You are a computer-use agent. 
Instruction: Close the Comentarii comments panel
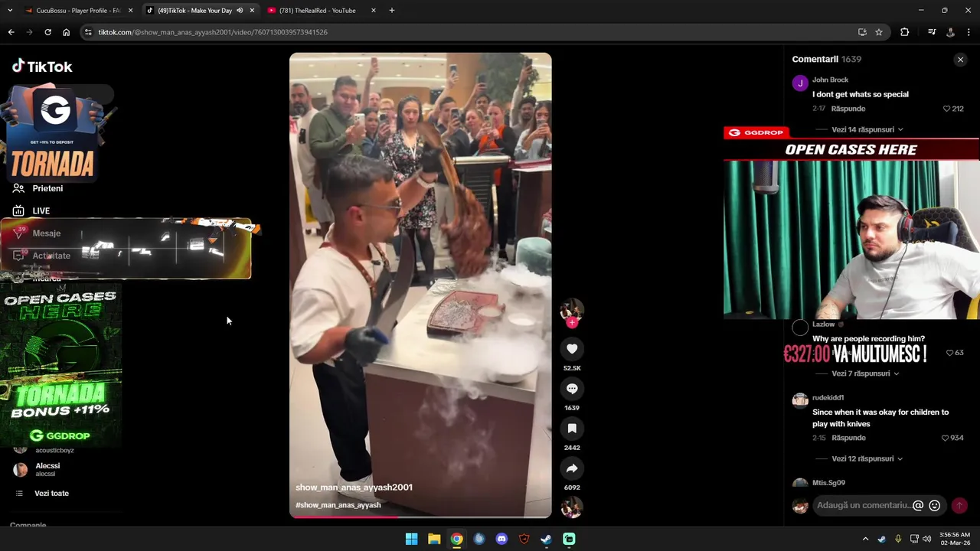point(960,59)
